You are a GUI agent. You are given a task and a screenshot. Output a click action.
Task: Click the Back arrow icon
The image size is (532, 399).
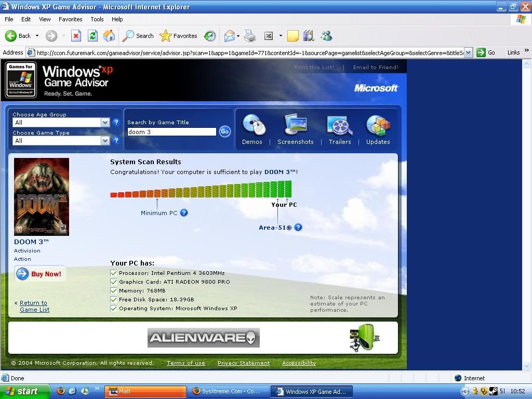(10, 36)
